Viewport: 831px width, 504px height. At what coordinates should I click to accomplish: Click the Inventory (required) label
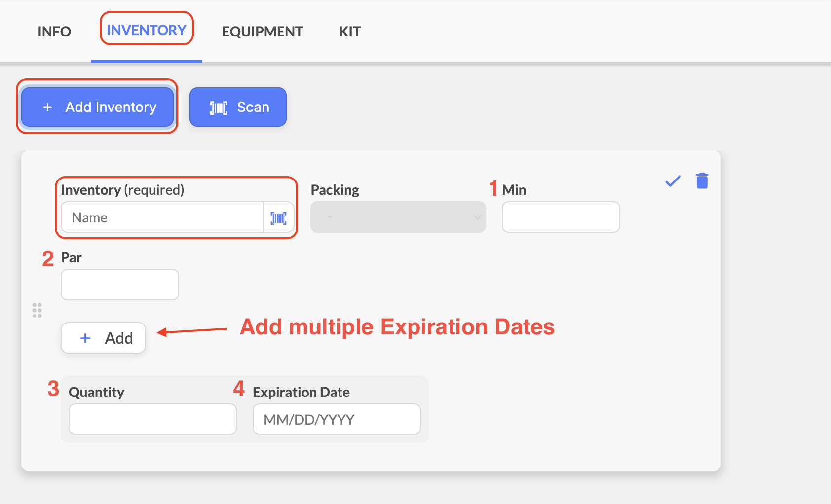122,190
